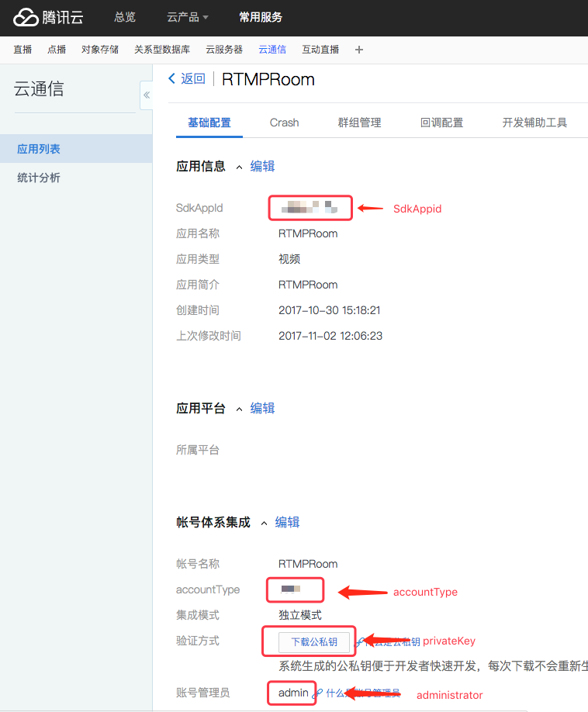Click the RTMPRoom 应用名称 value
Viewport: 588px width, 712px height.
(x=308, y=233)
